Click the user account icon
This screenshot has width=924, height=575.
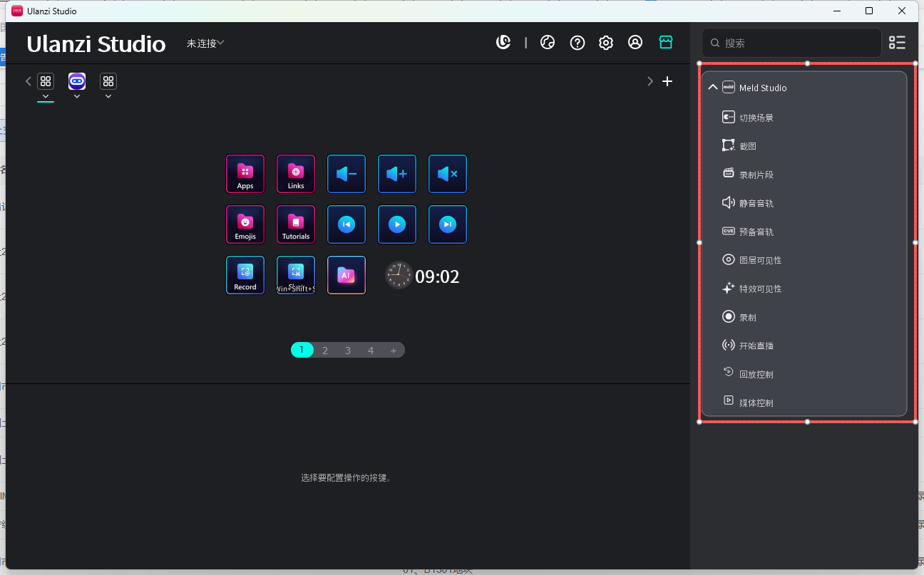tap(635, 43)
